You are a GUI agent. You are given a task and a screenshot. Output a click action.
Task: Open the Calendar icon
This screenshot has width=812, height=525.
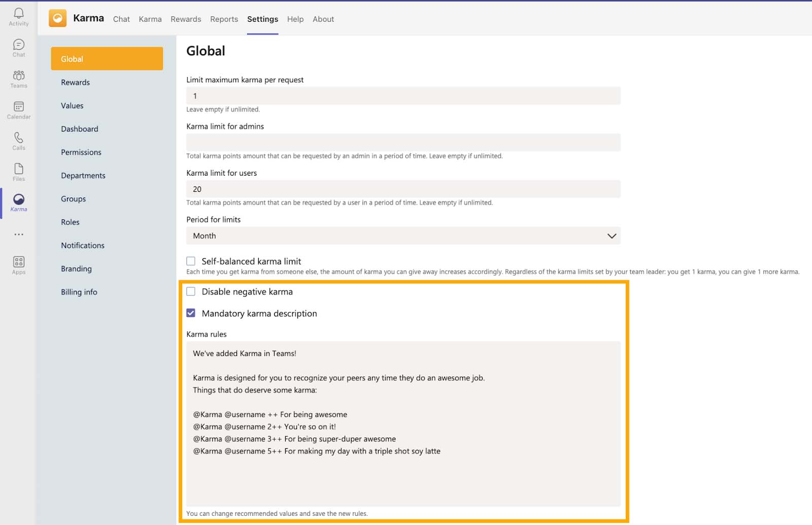coord(18,109)
